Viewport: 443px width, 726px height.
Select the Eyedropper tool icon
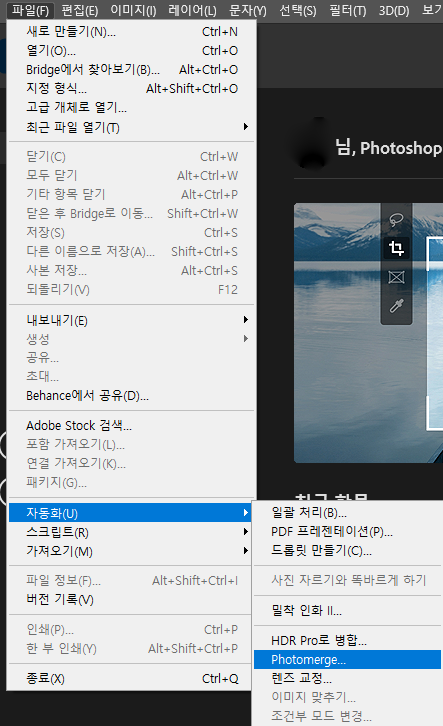[396, 306]
